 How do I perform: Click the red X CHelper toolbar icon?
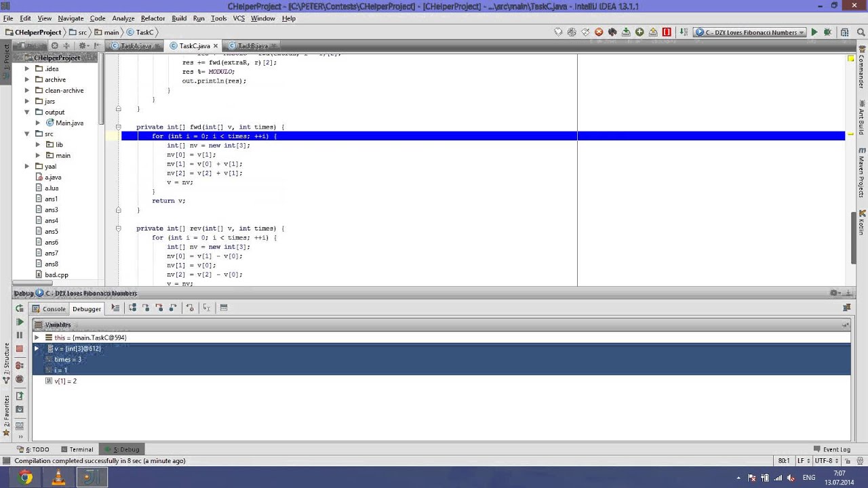pyautogui.click(x=599, y=32)
